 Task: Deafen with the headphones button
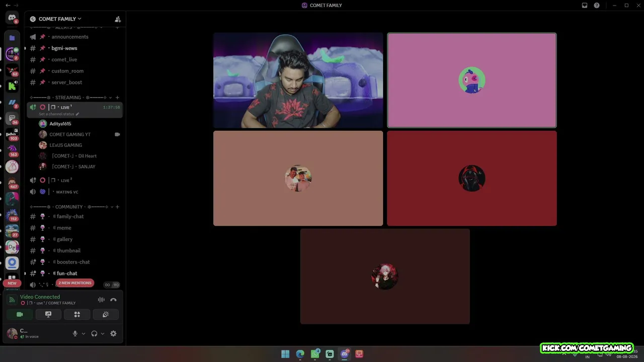pos(94,333)
